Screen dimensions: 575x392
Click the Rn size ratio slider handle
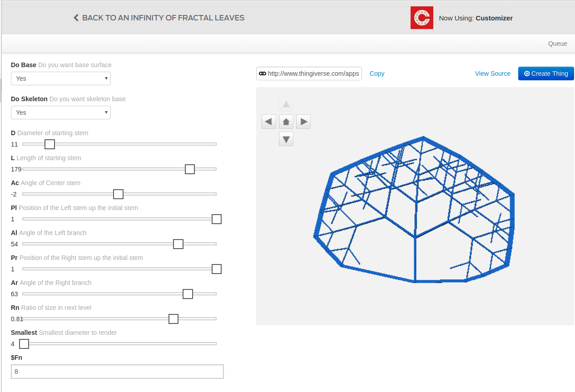173,319
